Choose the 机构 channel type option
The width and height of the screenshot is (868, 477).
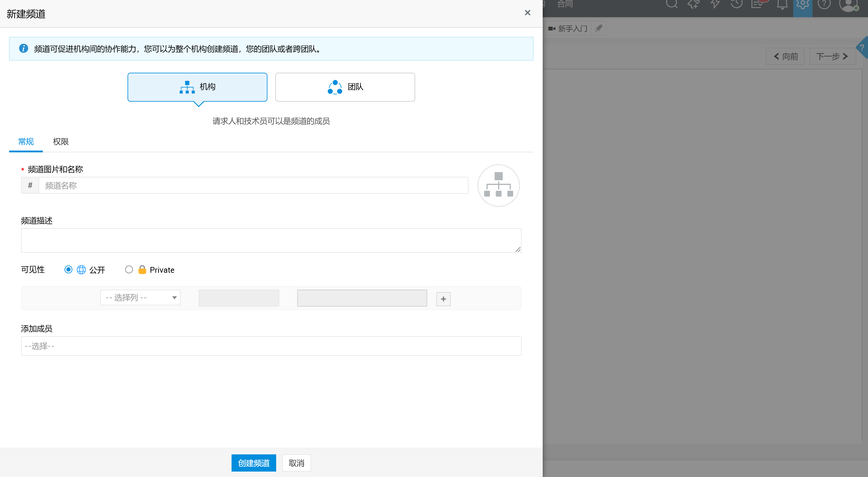coord(197,87)
